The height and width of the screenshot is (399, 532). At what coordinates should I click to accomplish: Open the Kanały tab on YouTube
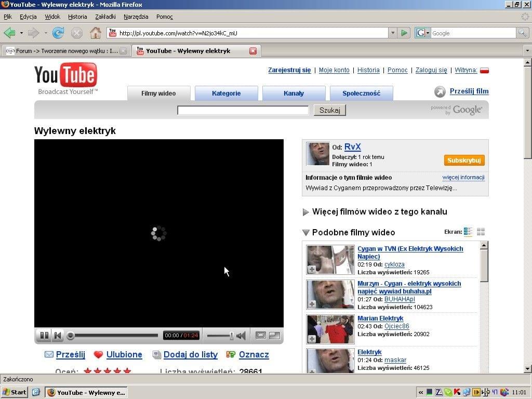click(x=294, y=94)
